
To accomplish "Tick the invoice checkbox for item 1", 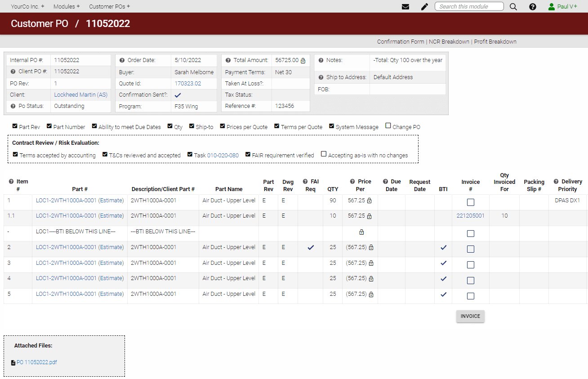I will pos(470,202).
